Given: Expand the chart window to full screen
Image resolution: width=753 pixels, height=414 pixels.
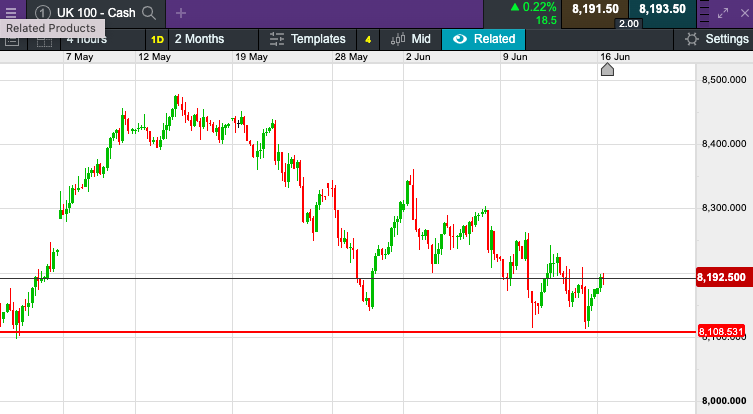Looking at the screenshot, I should click(x=726, y=13).
